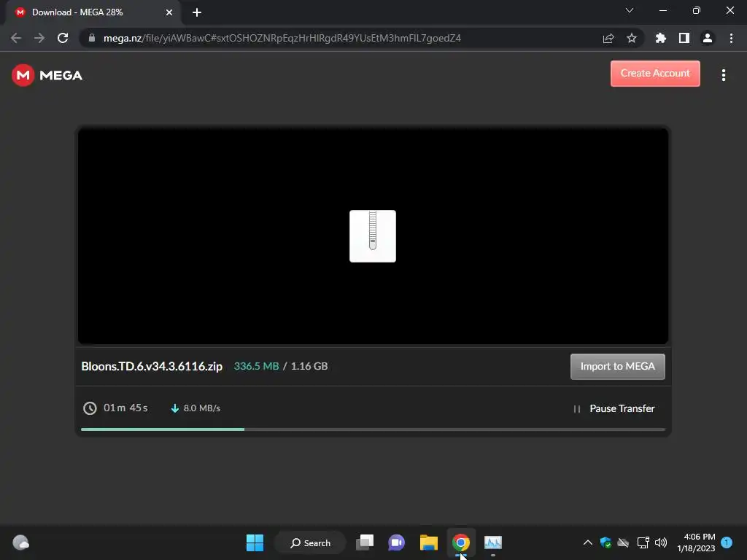
Task: Click the download progress bar
Action: click(373, 429)
